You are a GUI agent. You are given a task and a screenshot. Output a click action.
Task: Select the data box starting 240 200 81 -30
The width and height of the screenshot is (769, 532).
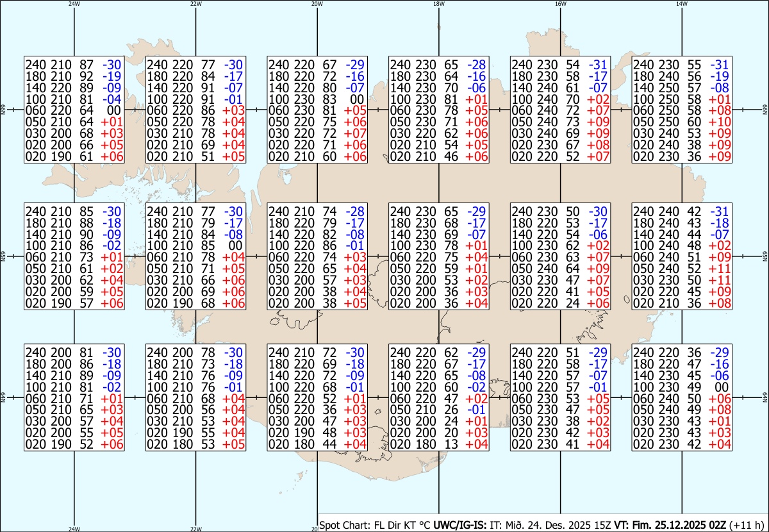click(74, 397)
